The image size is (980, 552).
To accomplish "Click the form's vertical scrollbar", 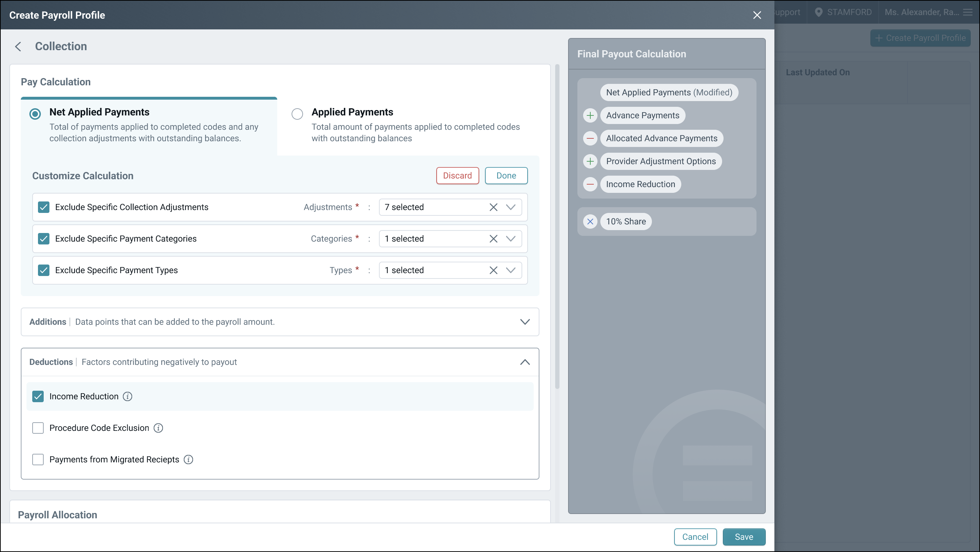I will pyautogui.click(x=557, y=227).
